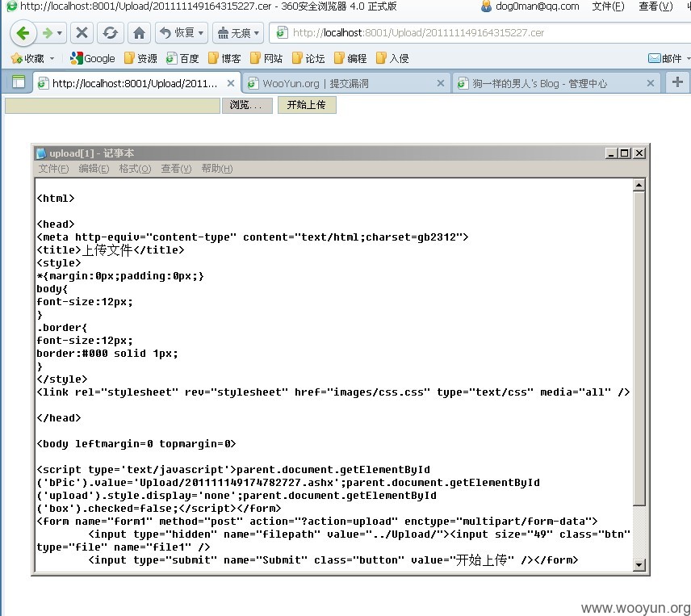The width and height of the screenshot is (691, 616).
Task: Toggle the sidebar panel icon
Action: pos(18,82)
